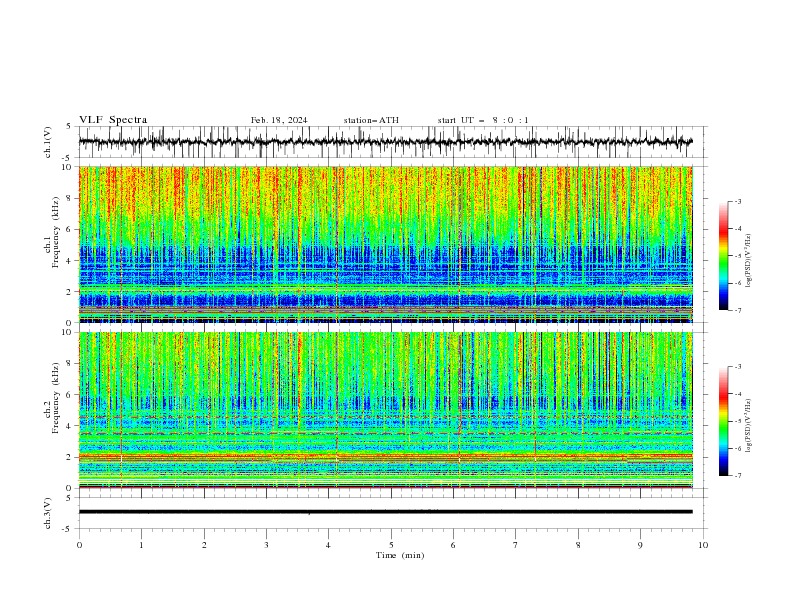This screenshot has width=792, height=612.
Task: Click the ch.2 spectrogram plot
Action: point(386,410)
